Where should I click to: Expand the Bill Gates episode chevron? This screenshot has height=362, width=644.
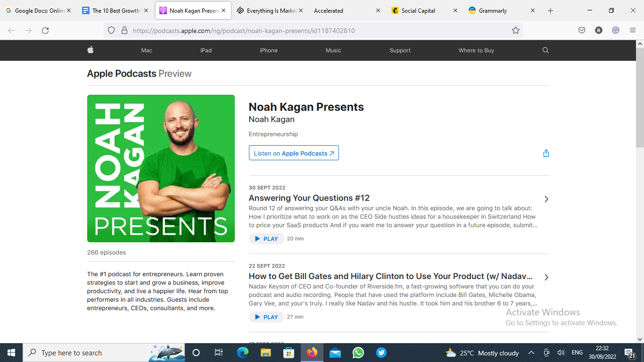546,277
